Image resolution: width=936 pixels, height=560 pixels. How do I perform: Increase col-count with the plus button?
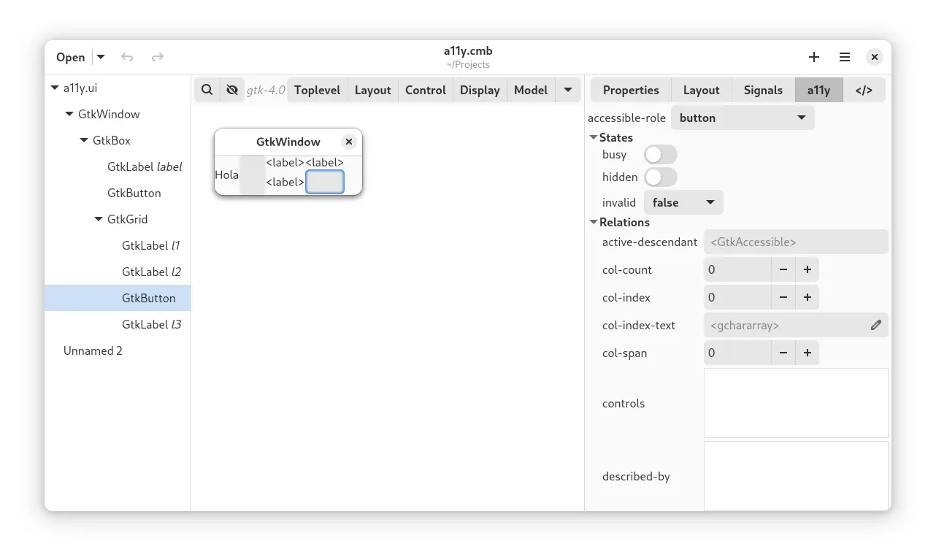click(x=808, y=269)
